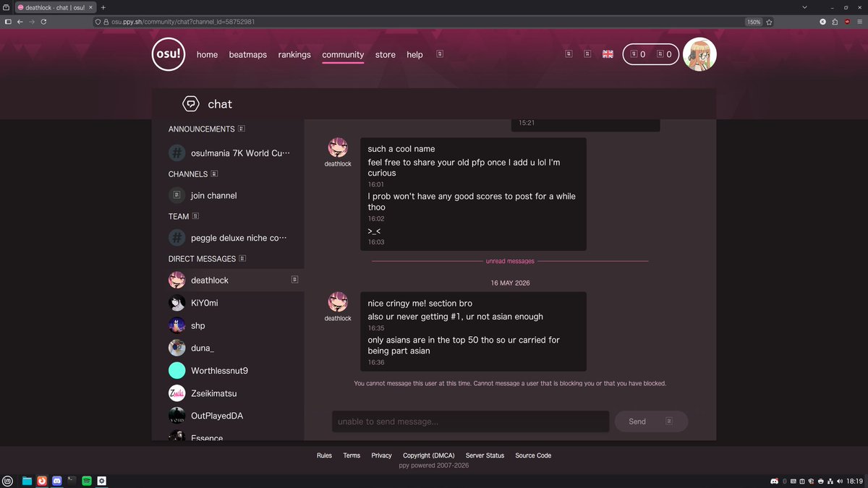This screenshot has height=488, width=868.
Task: Open the Rules footer link
Action: point(324,455)
